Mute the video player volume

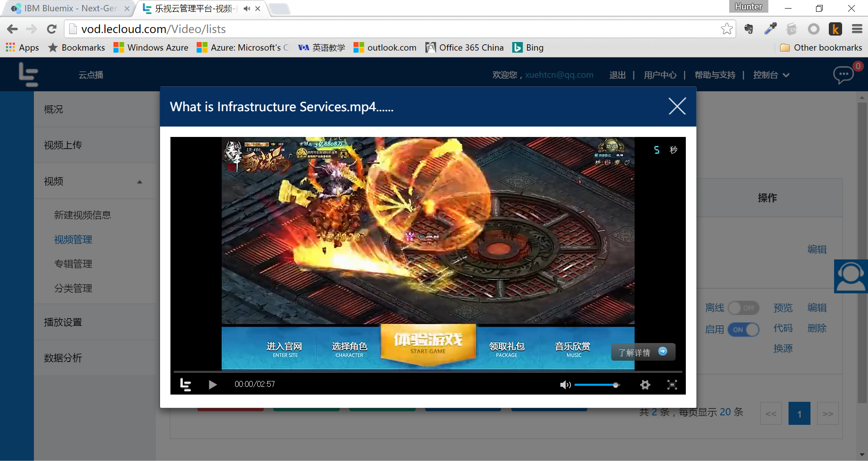565,385
